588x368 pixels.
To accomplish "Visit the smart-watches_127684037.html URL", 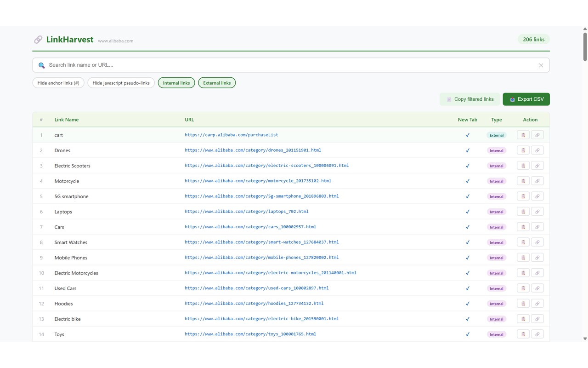I will (x=262, y=242).
